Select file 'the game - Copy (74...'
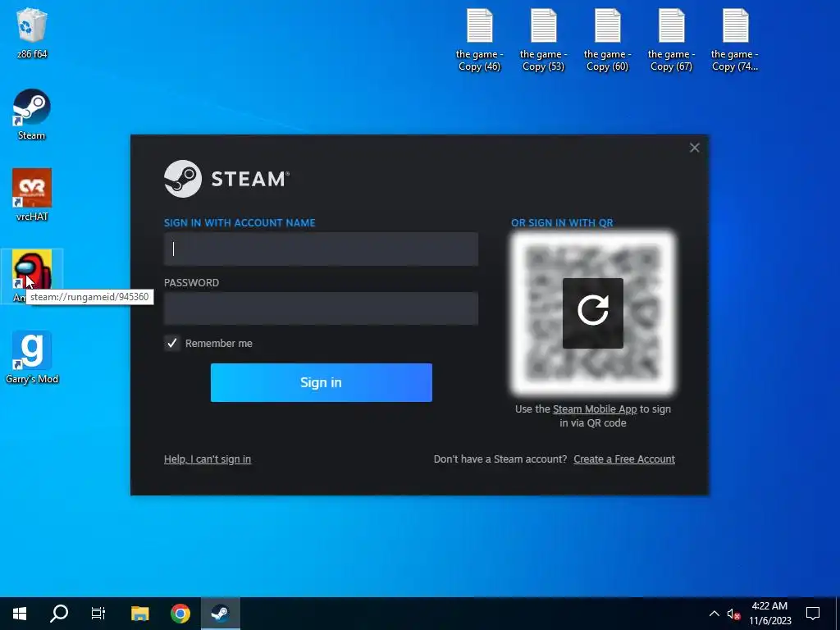Viewport: 840px width, 630px height. point(734,40)
